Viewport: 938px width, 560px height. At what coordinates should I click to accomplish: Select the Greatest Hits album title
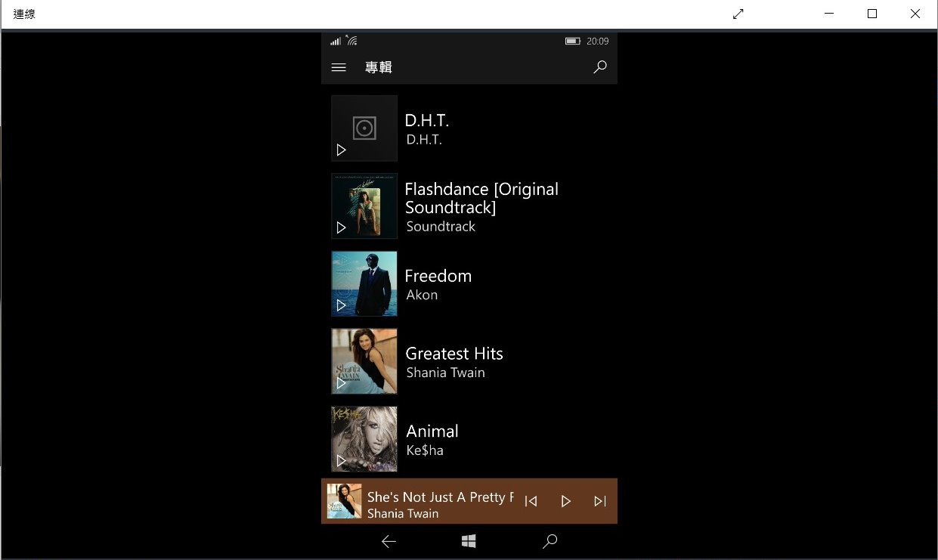tap(454, 353)
